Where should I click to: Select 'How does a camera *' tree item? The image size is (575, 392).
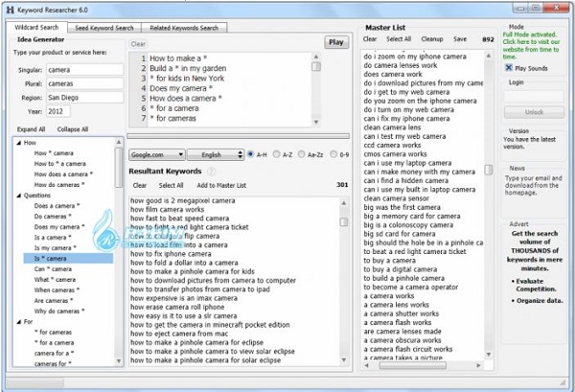point(64,174)
